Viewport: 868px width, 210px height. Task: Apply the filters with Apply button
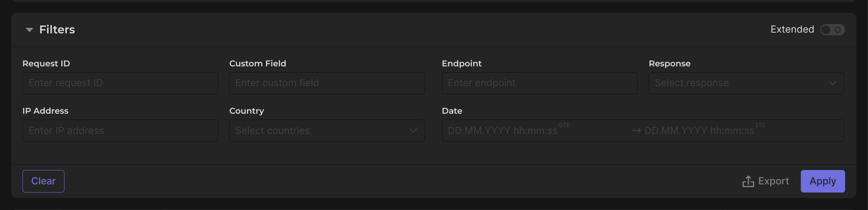(823, 181)
